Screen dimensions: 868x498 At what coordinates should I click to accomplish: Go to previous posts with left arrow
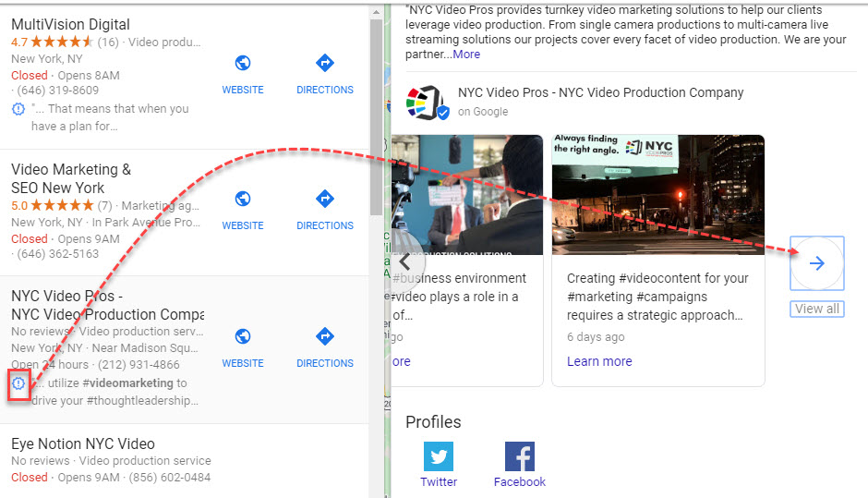click(404, 261)
